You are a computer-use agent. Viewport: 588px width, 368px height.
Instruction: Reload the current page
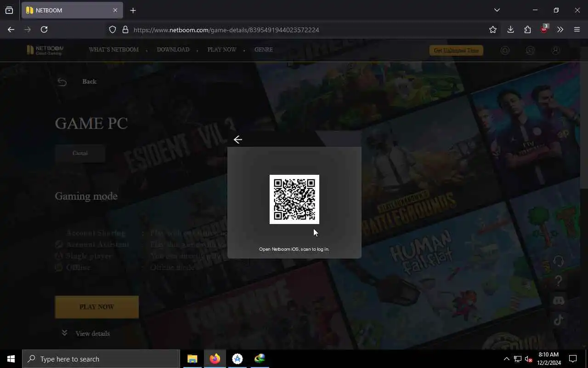point(44,29)
